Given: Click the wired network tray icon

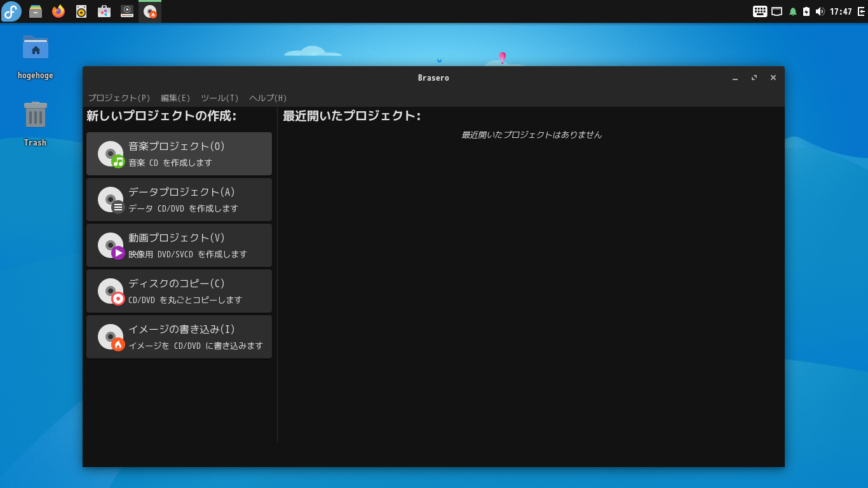Looking at the screenshot, I should click(776, 11).
